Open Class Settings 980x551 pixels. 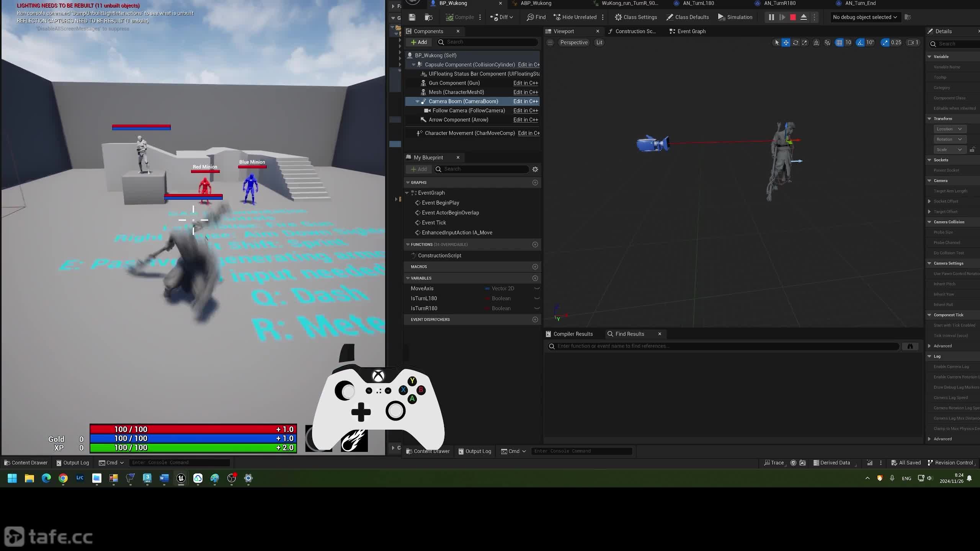pos(636,17)
